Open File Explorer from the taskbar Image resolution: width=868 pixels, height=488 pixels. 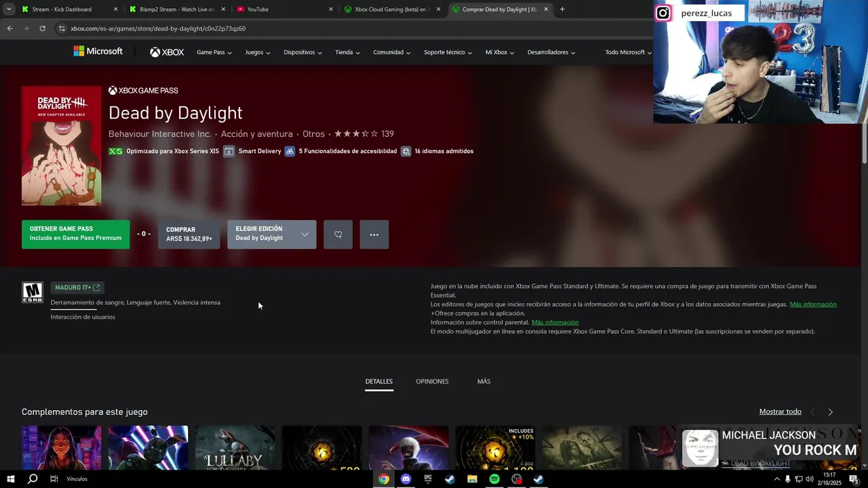(472, 479)
